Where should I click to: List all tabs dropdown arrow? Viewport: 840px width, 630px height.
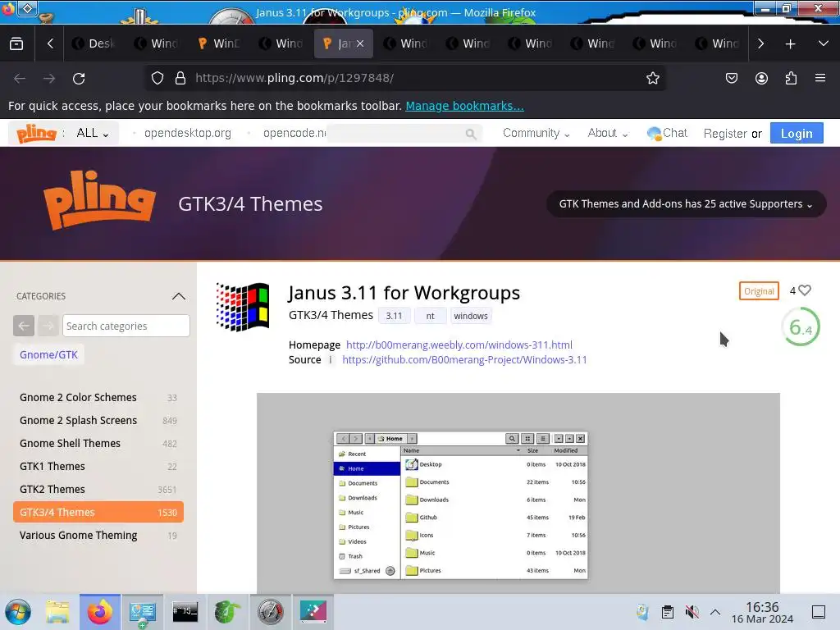click(824, 43)
